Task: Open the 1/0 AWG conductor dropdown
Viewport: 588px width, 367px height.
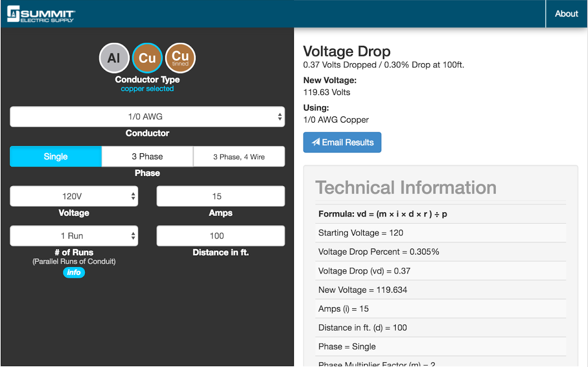Action: click(147, 117)
